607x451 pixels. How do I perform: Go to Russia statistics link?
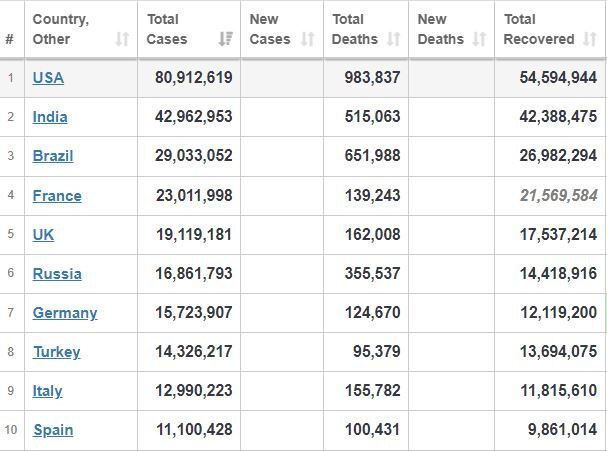[x=57, y=274]
